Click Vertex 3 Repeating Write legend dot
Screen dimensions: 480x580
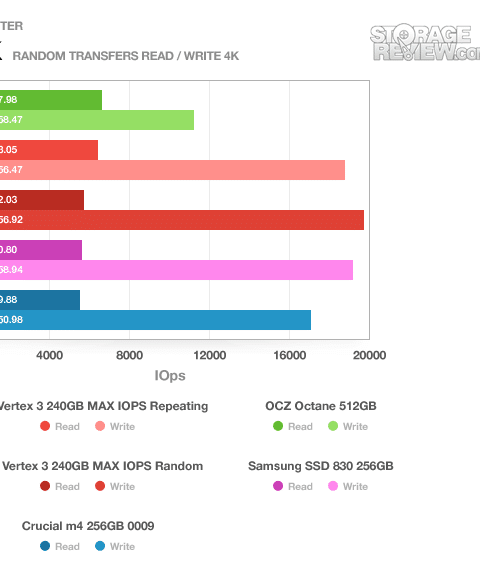click(100, 426)
